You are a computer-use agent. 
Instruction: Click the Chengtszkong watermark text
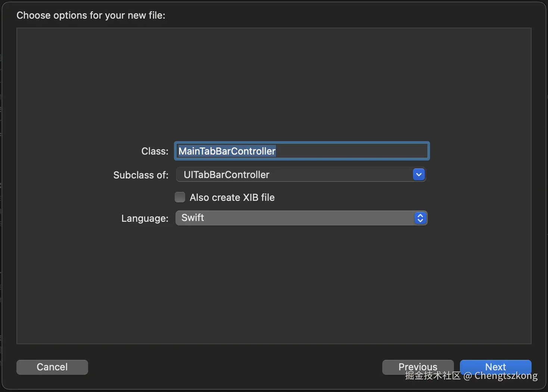point(506,376)
